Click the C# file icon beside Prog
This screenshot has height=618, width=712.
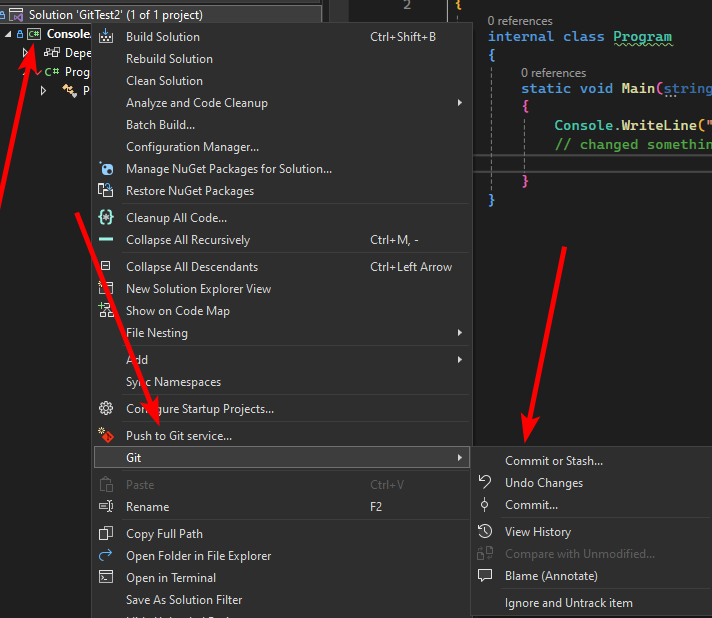click(x=52, y=72)
